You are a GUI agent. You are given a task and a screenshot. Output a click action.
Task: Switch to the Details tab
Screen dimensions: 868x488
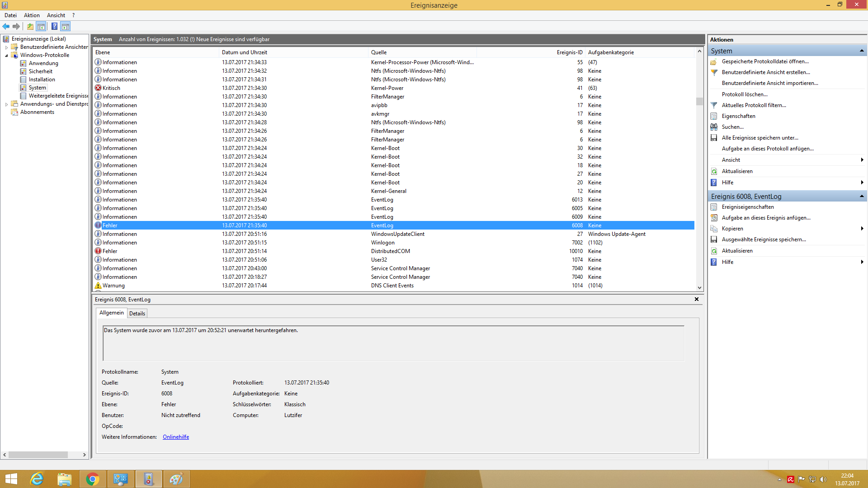coord(137,314)
